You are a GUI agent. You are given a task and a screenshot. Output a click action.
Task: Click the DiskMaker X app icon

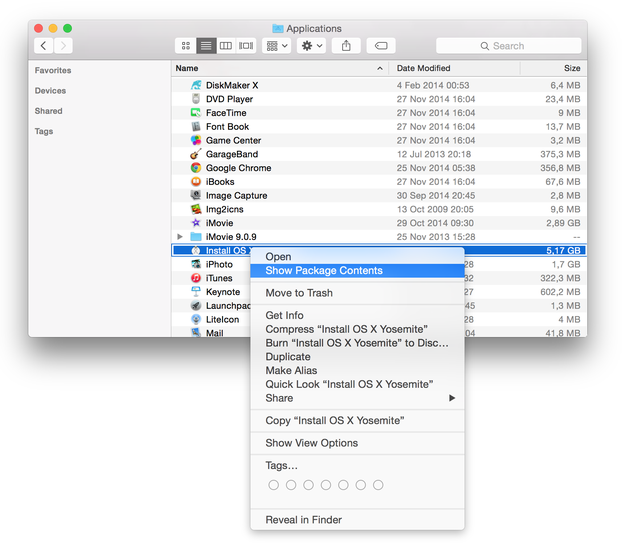pyautogui.click(x=196, y=85)
